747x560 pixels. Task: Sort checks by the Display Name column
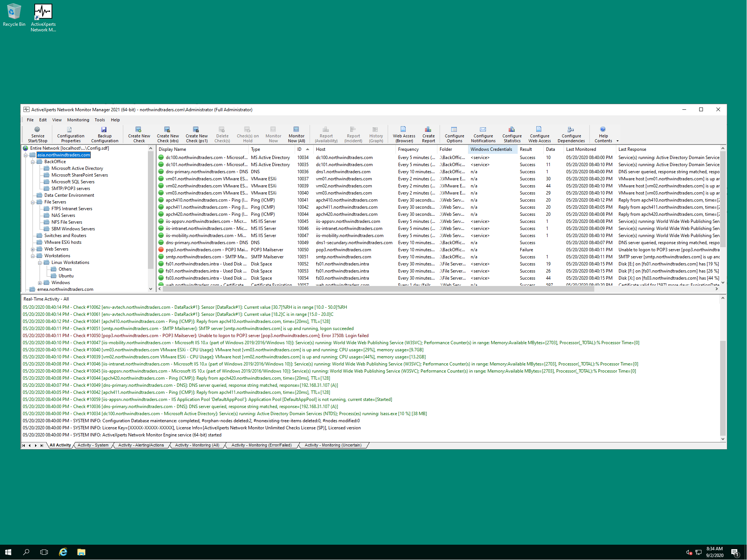[x=202, y=149]
